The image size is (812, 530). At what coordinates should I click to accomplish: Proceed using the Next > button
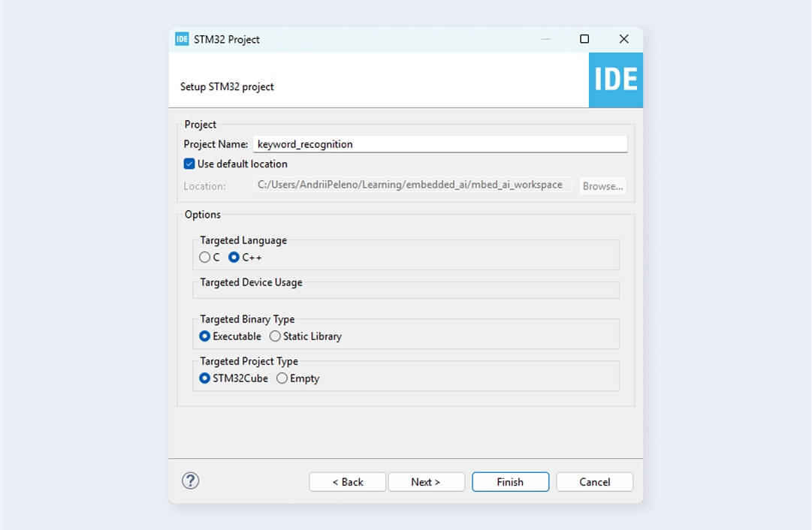click(426, 482)
